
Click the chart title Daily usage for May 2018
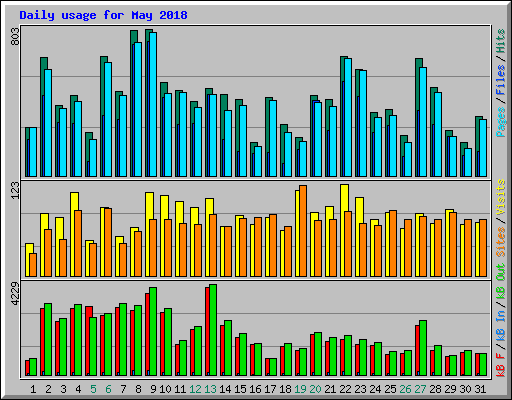103,15
